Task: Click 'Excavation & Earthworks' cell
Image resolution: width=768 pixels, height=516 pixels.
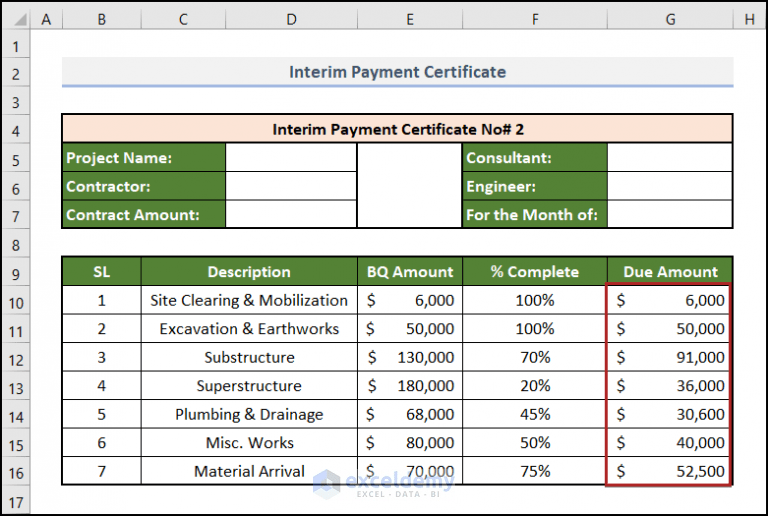Action: [249, 328]
